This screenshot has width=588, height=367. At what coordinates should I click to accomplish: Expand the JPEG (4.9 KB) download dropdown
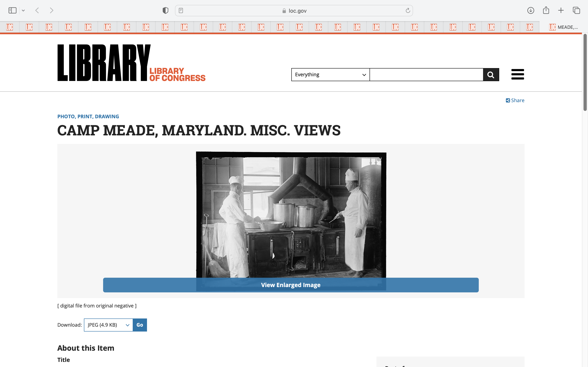click(108, 325)
